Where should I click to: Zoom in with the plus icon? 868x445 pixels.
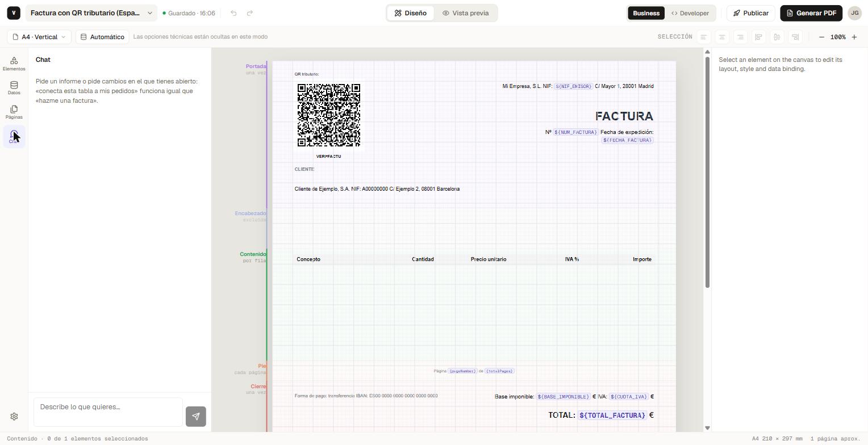pyautogui.click(x=854, y=37)
